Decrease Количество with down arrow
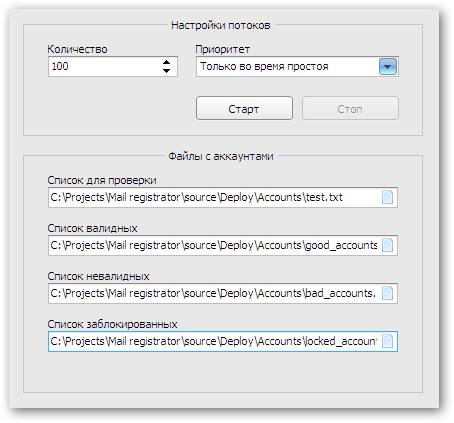 point(166,70)
